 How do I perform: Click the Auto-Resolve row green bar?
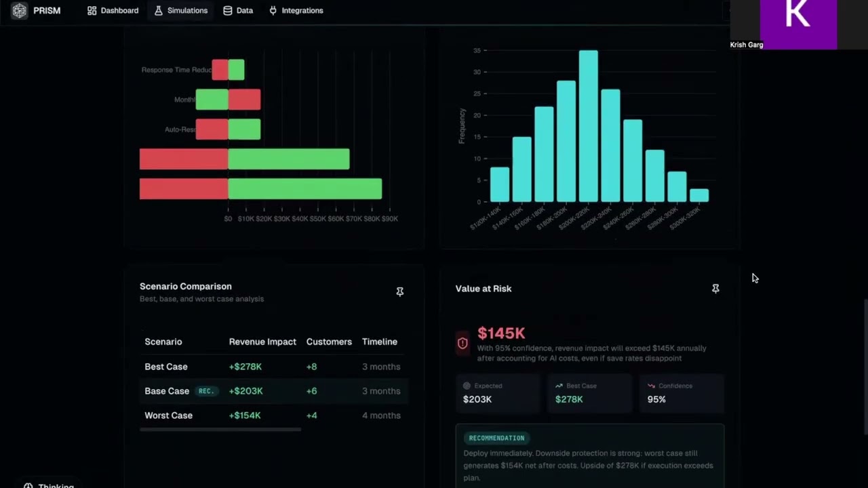click(244, 129)
